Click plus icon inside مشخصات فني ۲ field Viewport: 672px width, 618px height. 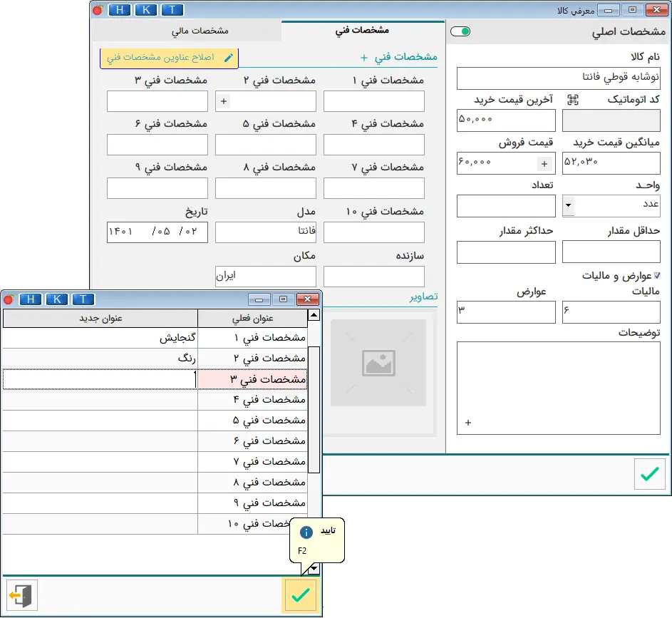click(x=224, y=102)
